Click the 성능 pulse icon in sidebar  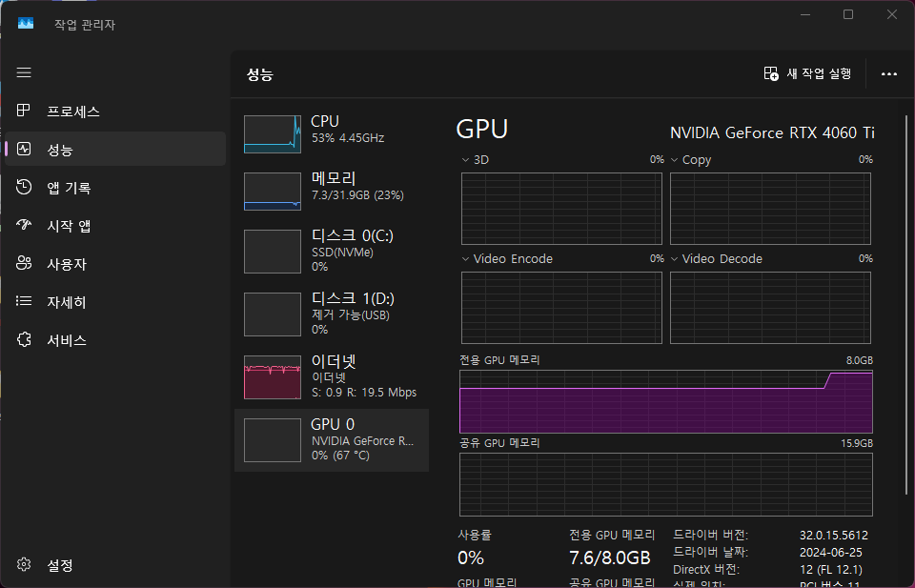(x=23, y=149)
